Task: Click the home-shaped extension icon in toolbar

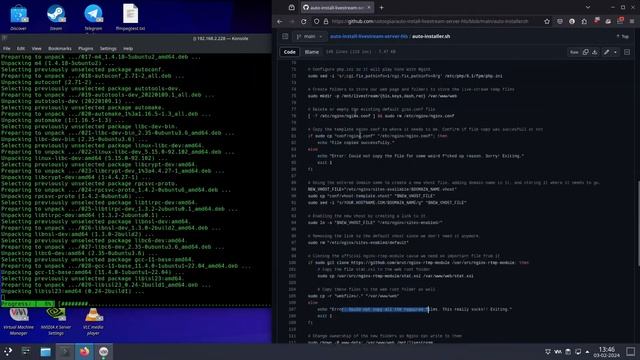Action: click(584, 21)
